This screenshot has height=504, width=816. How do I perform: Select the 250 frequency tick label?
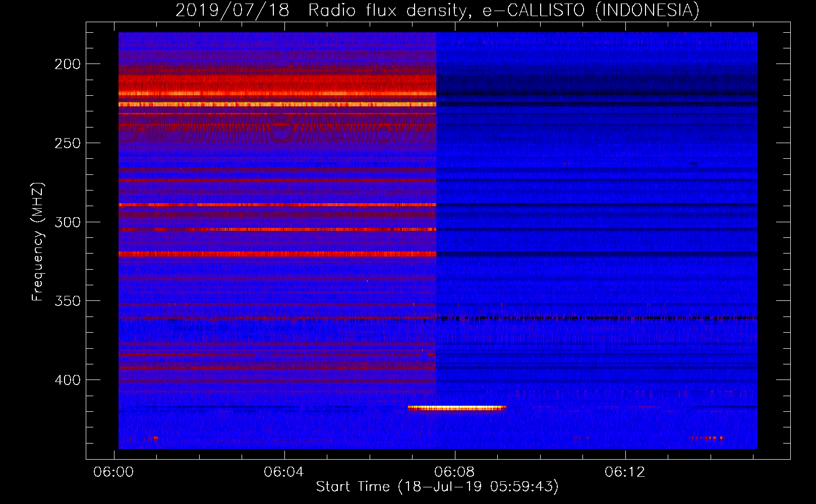[x=68, y=143]
